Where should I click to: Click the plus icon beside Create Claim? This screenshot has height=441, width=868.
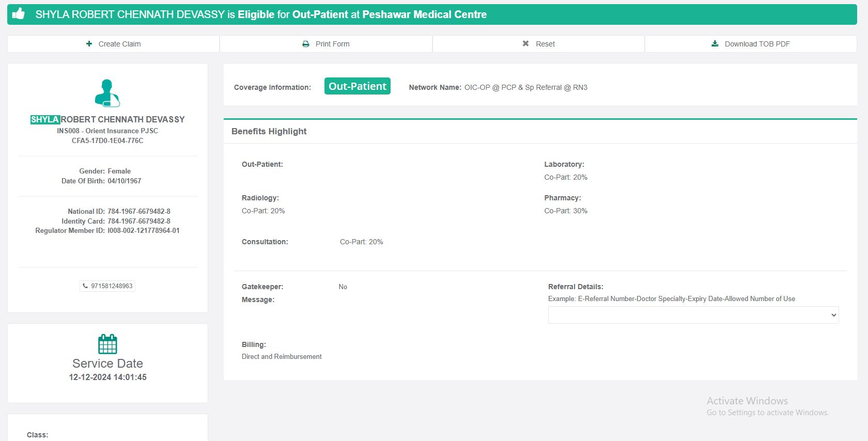coord(89,44)
